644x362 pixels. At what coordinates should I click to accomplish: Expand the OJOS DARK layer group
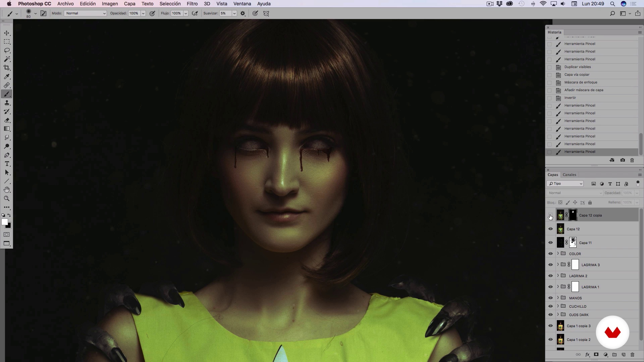click(558, 315)
